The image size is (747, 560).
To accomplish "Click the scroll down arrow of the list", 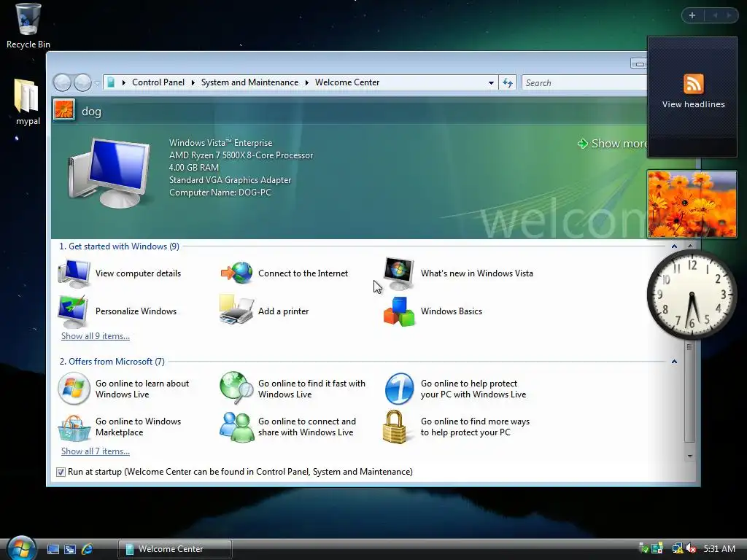I will pos(690,456).
